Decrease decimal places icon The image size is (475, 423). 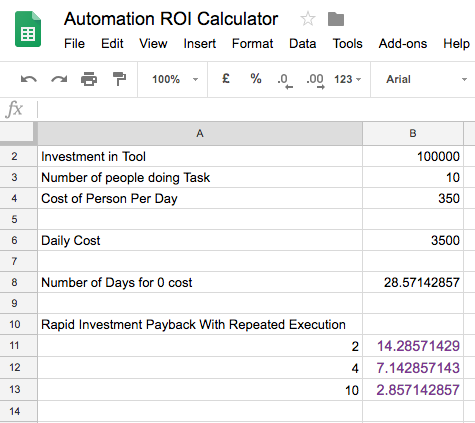point(285,81)
